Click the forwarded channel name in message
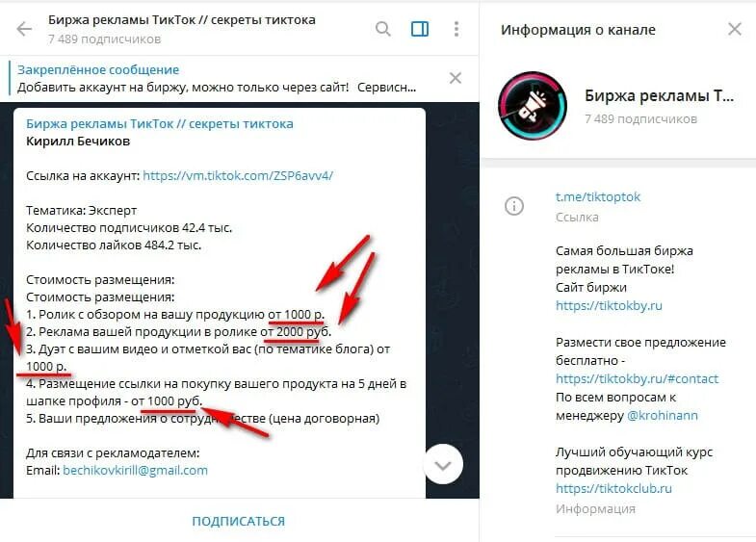 tap(160, 124)
